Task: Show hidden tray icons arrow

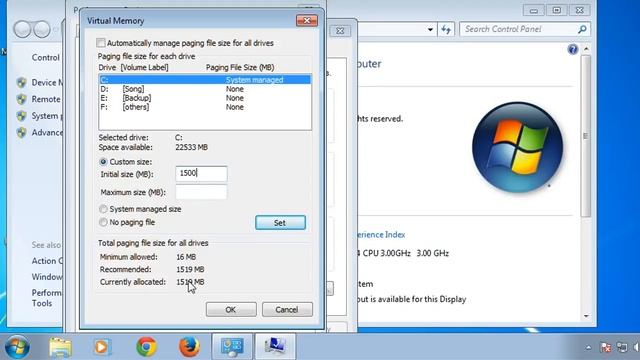Action: click(x=588, y=347)
